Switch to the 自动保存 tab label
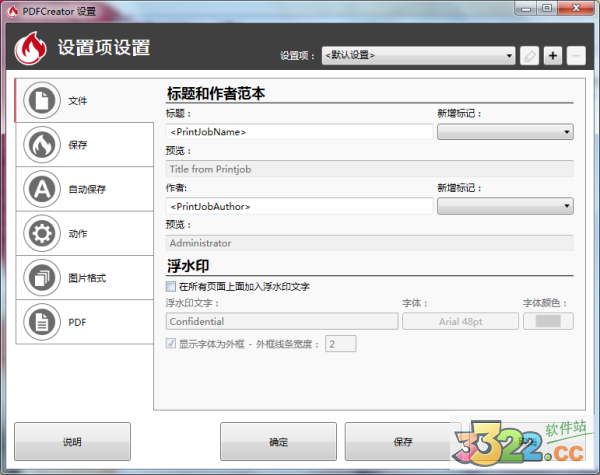600x475 pixels. coord(87,189)
